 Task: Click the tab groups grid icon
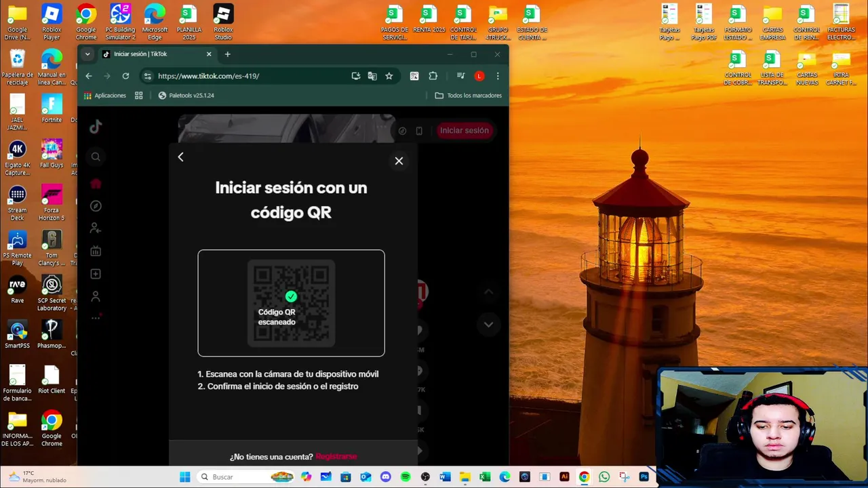[x=139, y=96]
